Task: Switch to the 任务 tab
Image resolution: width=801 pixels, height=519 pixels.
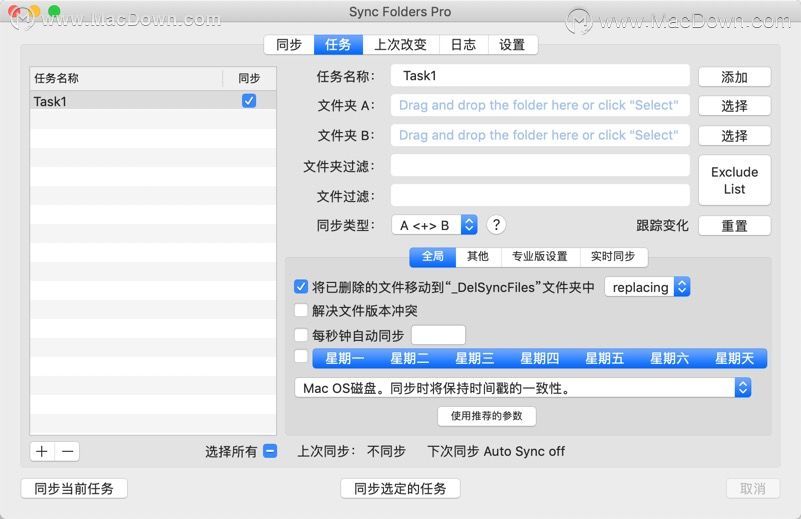Action: click(338, 45)
